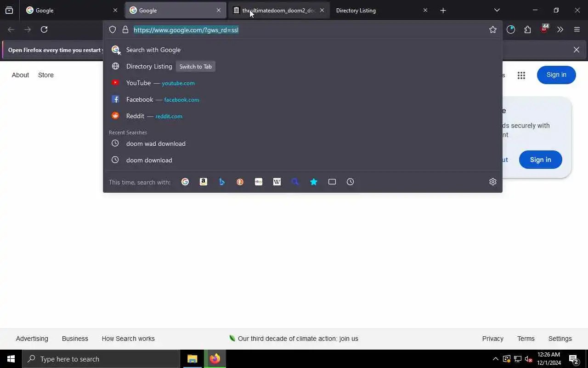Open a new tab with plus button
Viewport: 588px width, 368px height.
[x=443, y=10]
